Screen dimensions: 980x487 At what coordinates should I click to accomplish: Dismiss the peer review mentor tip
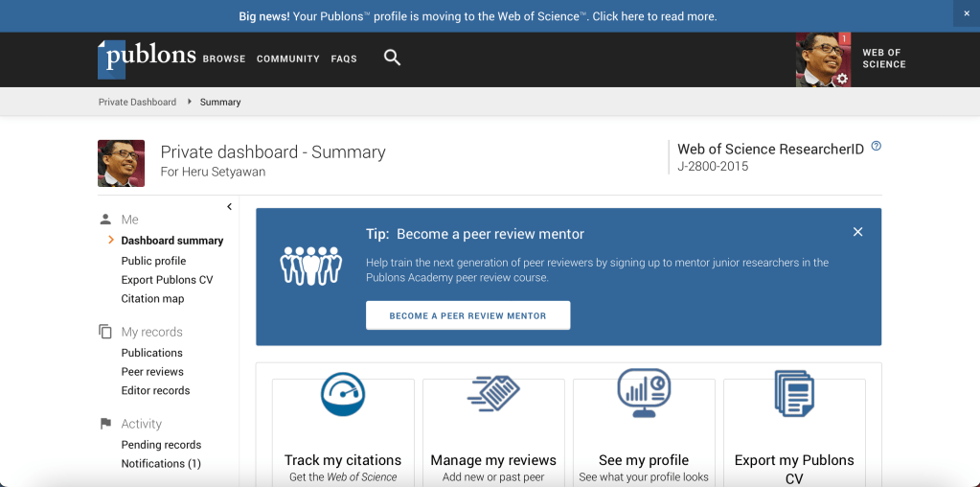coord(857,232)
